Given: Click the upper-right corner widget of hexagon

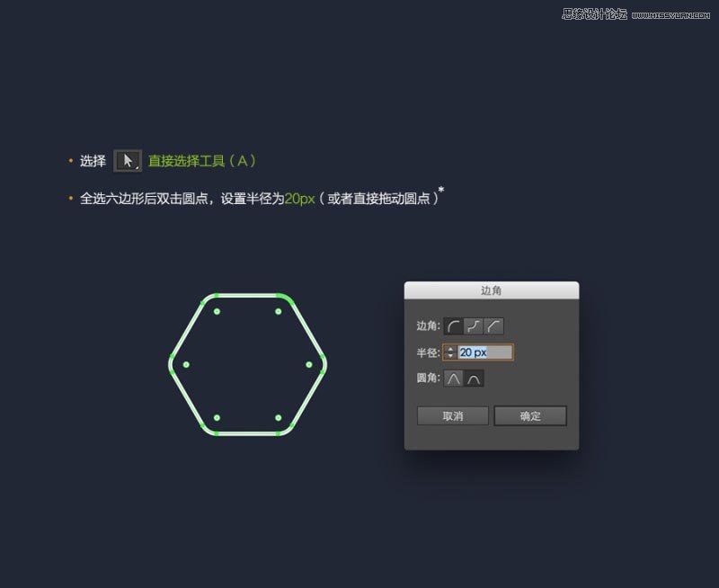Looking at the screenshot, I should tap(279, 311).
